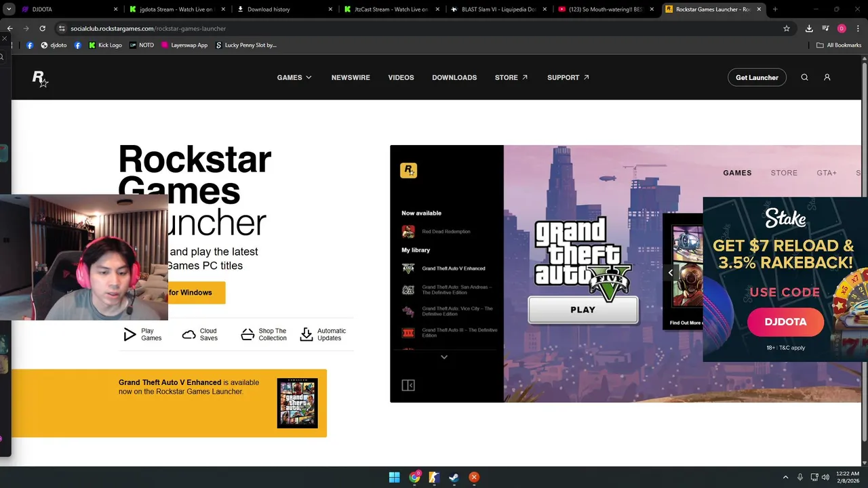Click the Automatic Updates download icon
The image size is (868, 488).
click(307, 334)
